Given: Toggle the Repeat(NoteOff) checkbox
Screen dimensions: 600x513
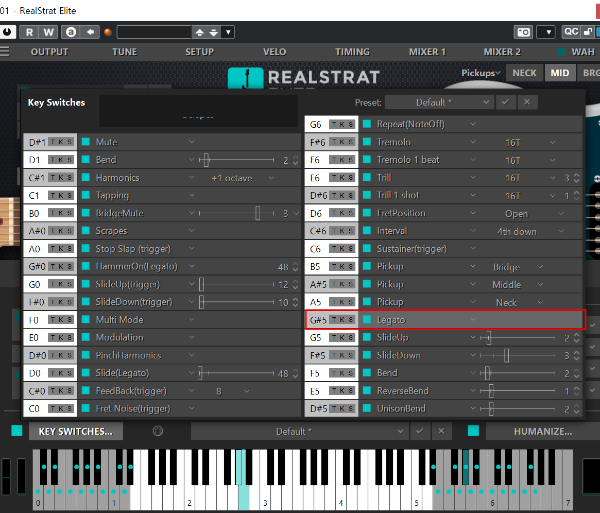Looking at the screenshot, I should click(367, 124).
